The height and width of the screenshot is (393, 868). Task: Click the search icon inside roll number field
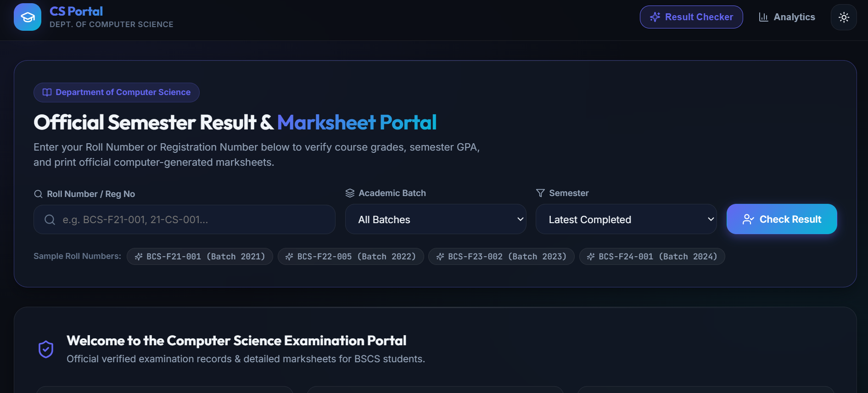click(x=50, y=219)
